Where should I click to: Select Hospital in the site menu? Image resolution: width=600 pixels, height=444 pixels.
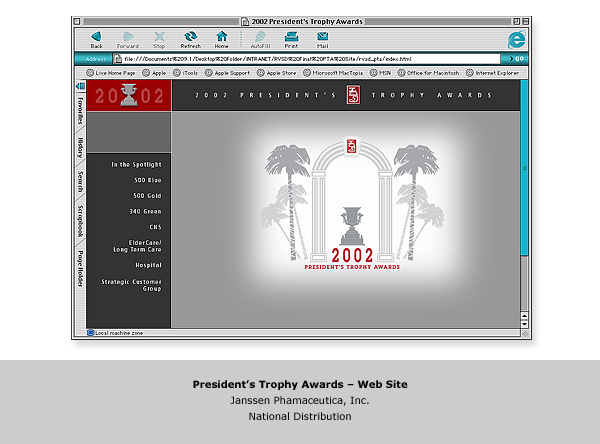(148, 265)
